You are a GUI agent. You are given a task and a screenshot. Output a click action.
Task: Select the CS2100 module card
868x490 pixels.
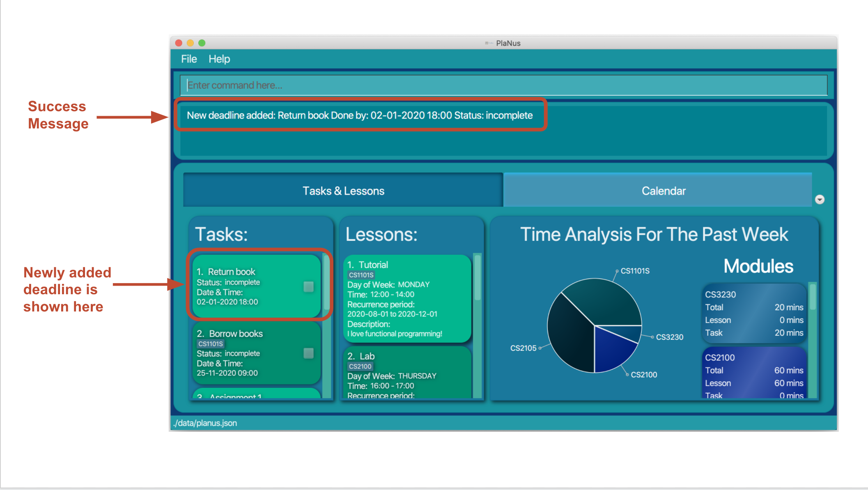click(754, 373)
